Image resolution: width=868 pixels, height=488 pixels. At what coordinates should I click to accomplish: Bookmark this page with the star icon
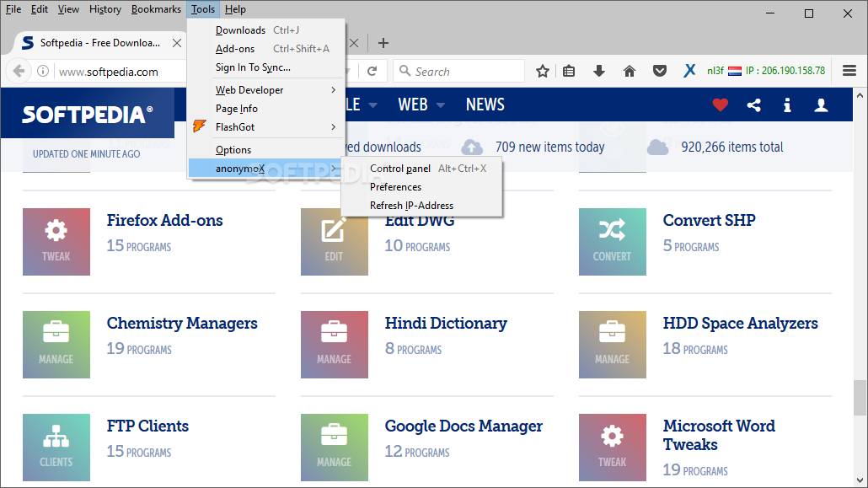tap(543, 71)
